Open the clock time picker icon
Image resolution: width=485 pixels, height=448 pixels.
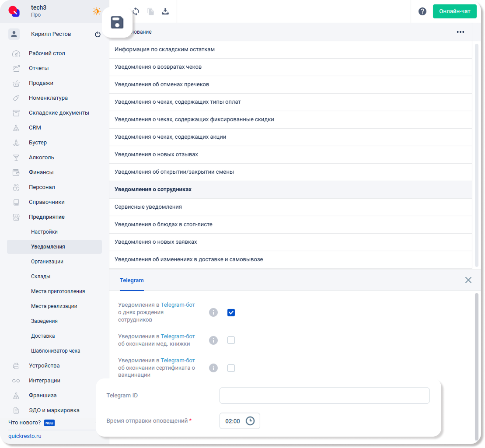250,421
